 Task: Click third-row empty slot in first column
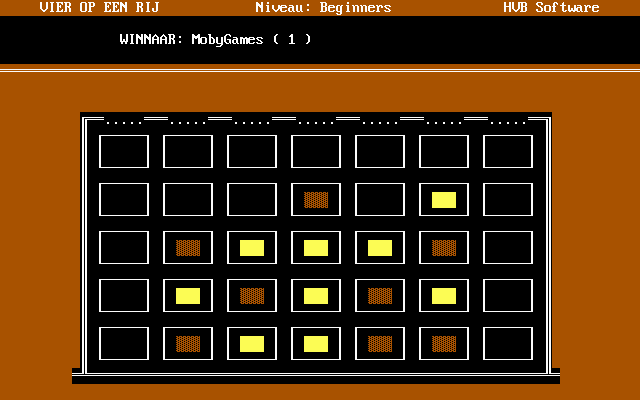124,248
